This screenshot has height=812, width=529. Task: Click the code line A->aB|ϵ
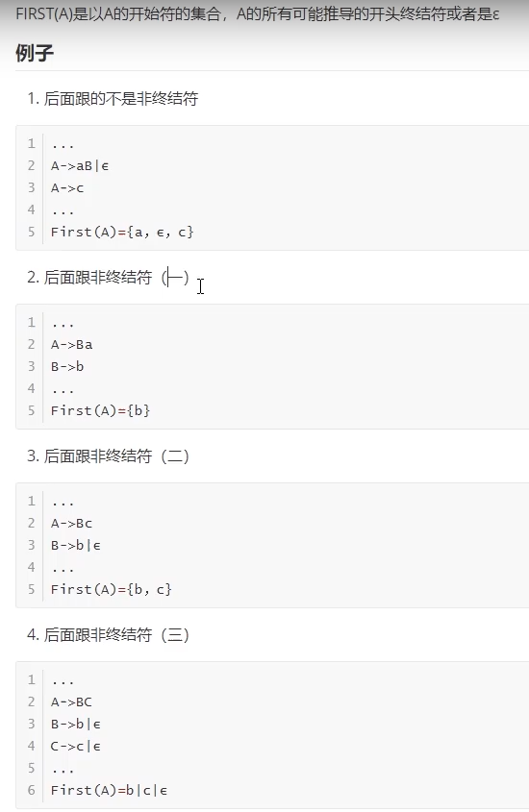80,165
